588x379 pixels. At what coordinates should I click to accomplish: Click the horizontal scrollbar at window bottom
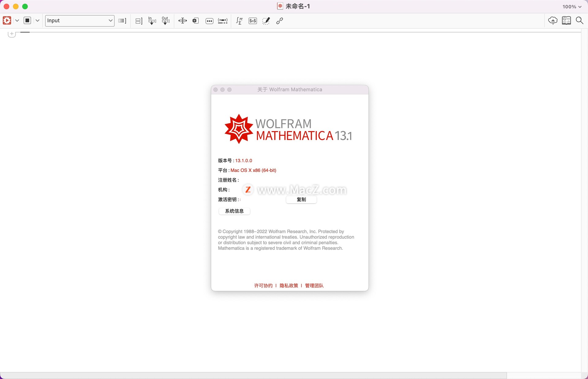point(253,375)
